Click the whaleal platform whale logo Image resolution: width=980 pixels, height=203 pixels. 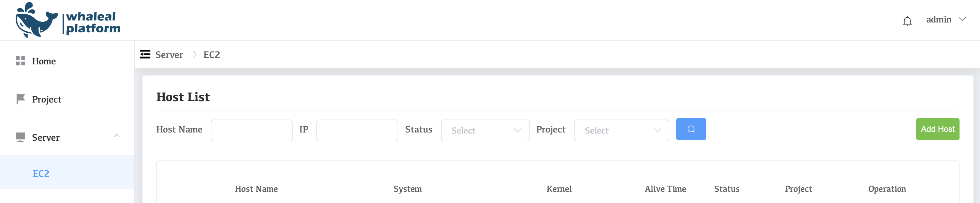(x=36, y=21)
